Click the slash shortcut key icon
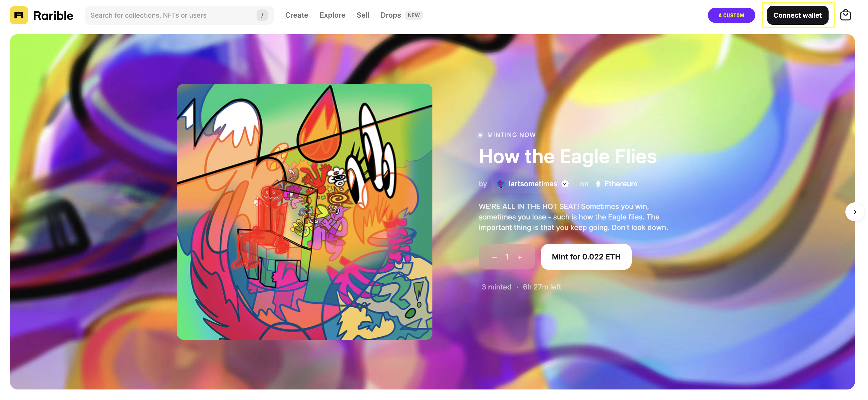The image size is (868, 400). point(262,15)
